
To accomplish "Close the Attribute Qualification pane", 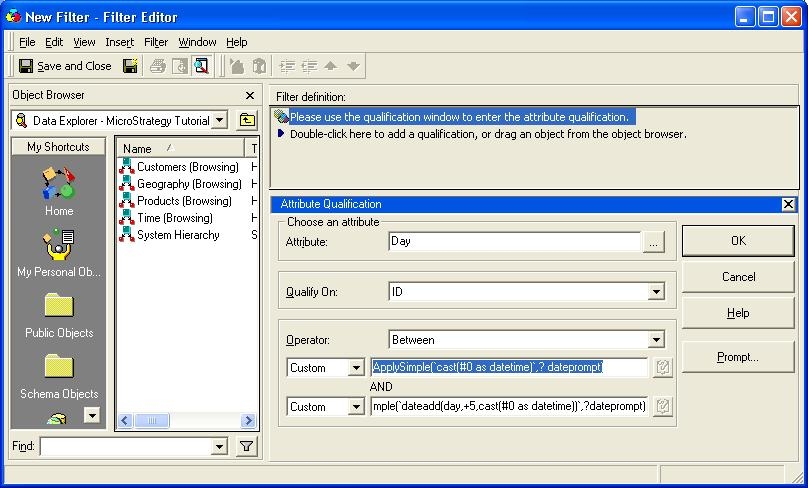I will point(788,204).
